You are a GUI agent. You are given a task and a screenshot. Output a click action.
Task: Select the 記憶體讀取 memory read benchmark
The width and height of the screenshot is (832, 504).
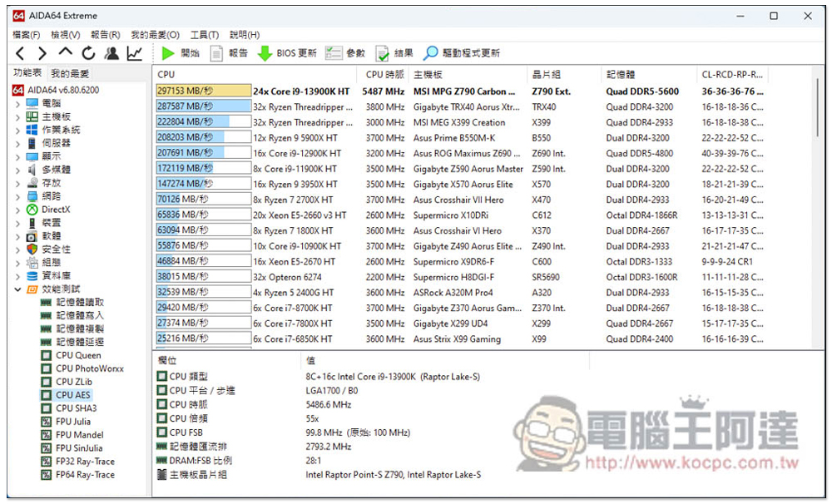click(72, 303)
